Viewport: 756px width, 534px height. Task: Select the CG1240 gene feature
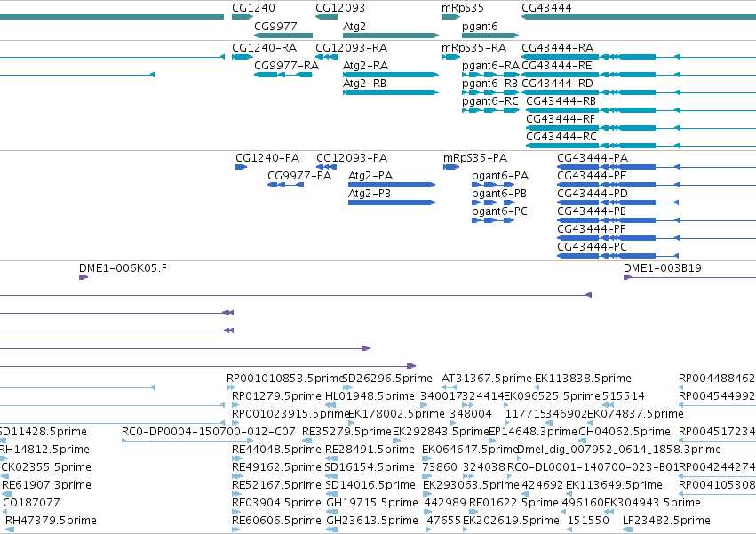point(243,17)
